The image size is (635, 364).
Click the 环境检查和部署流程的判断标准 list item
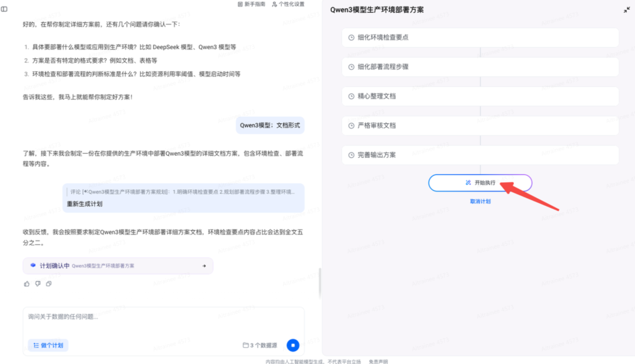click(x=136, y=74)
